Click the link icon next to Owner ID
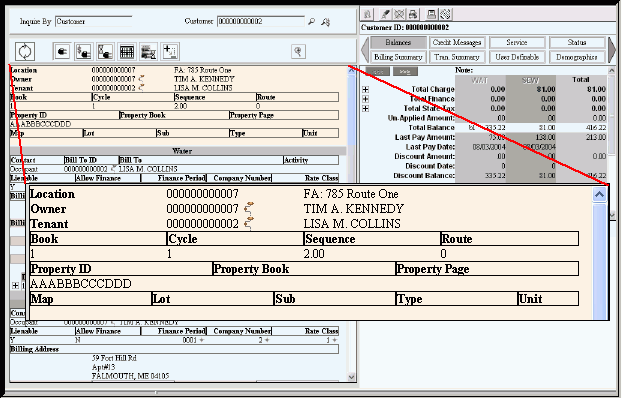Image resolution: width=622 pixels, height=398 pixels. tap(141, 79)
